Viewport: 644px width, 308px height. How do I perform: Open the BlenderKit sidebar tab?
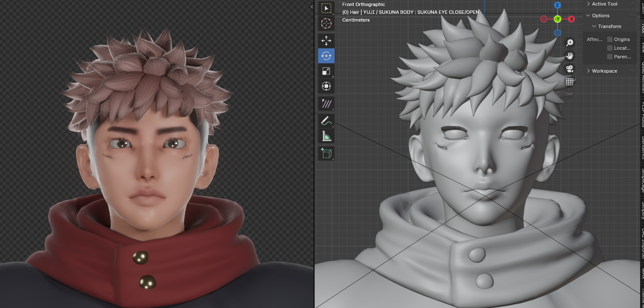coord(642,148)
